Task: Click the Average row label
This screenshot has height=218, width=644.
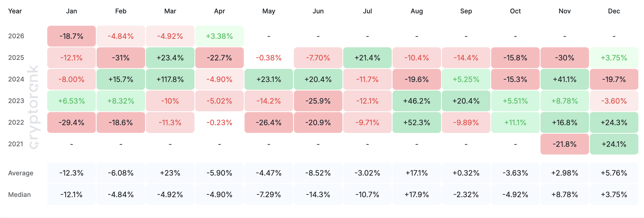Action: pos(21,173)
